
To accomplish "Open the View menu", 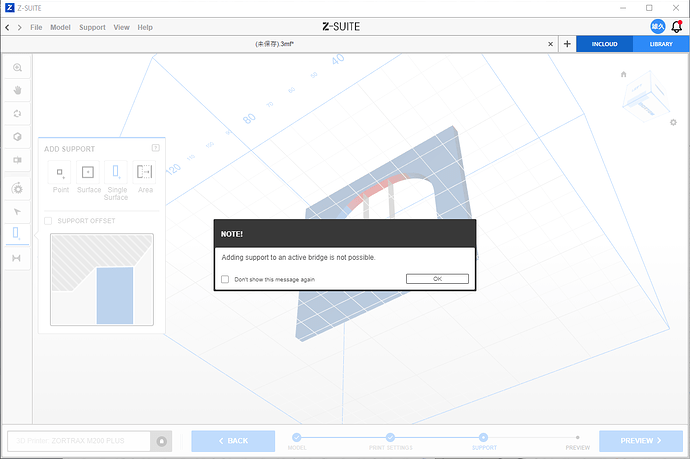I will pos(121,27).
